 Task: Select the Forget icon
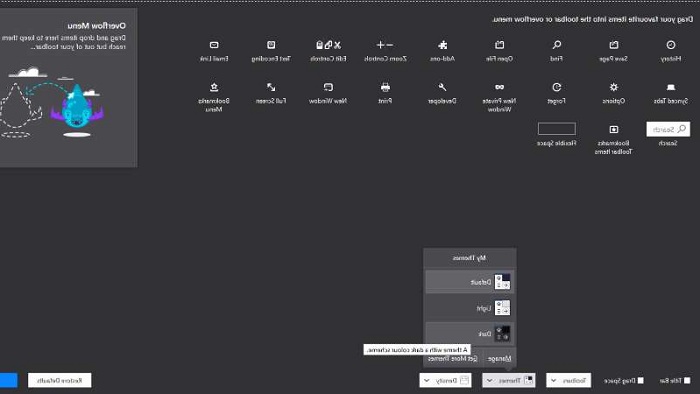pos(557,87)
